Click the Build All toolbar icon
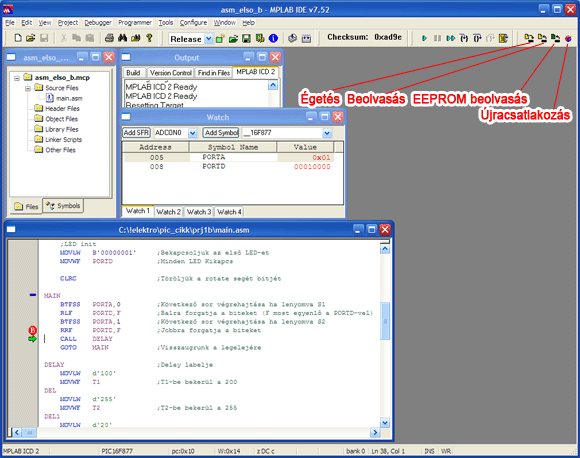 pyautogui.click(x=306, y=38)
